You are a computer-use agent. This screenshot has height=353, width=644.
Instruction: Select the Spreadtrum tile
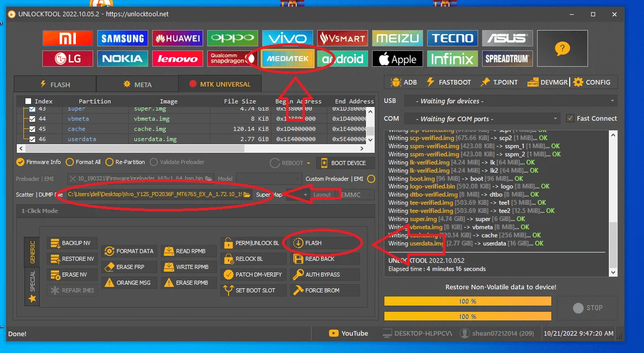click(x=508, y=59)
